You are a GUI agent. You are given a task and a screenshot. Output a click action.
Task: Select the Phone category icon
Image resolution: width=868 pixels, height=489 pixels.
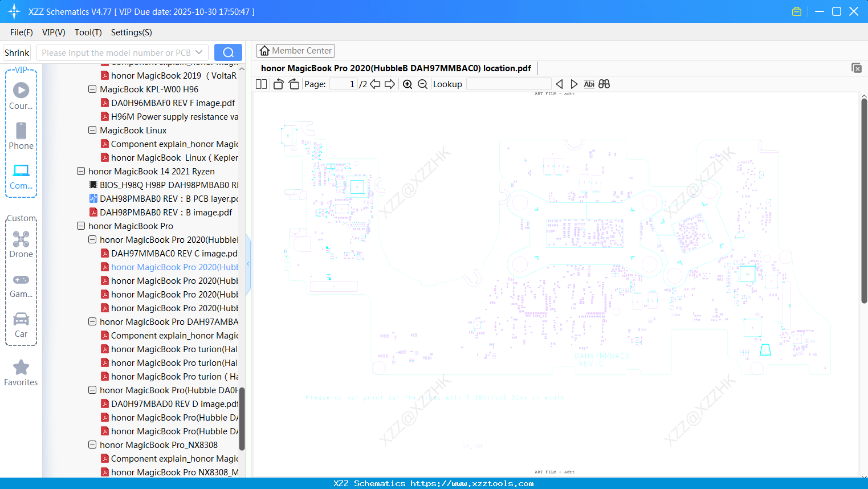click(x=21, y=136)
